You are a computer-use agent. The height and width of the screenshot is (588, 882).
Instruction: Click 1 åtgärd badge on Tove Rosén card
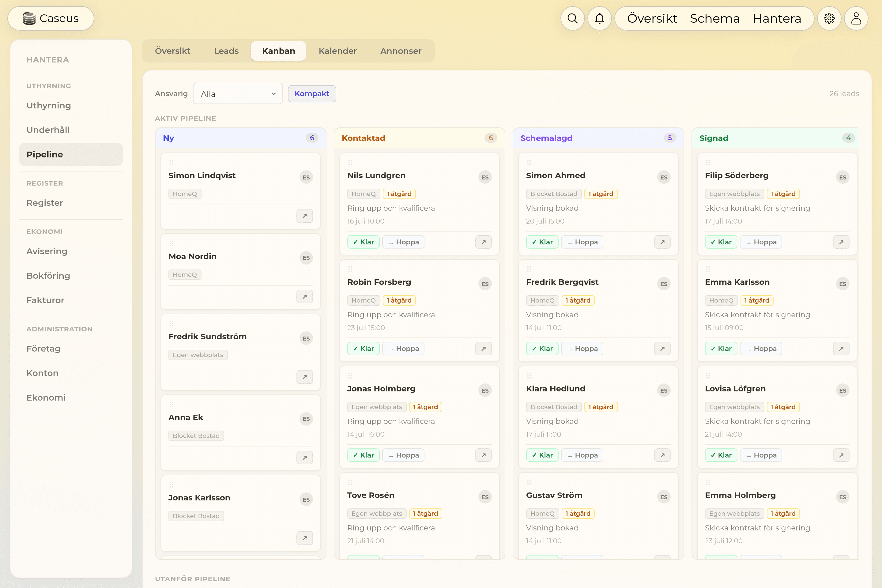[x=425, y=513]
